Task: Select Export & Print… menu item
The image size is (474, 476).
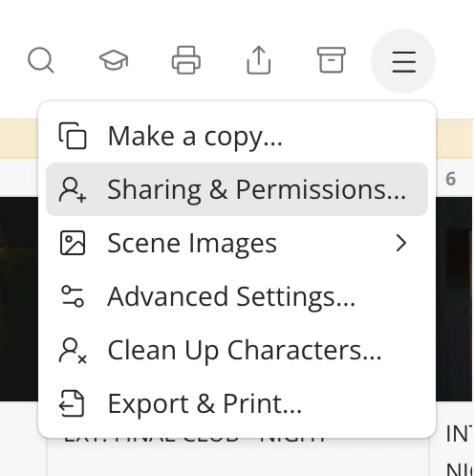Action: coord(237,403)
